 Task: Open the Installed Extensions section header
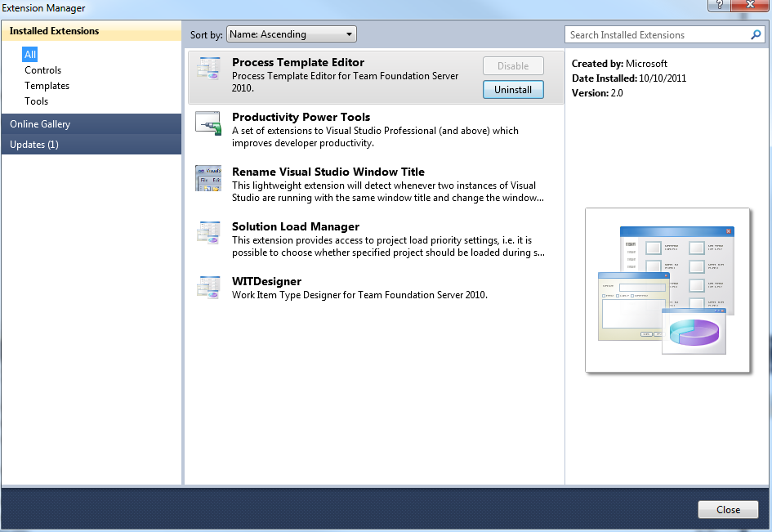tap(91, 30)
